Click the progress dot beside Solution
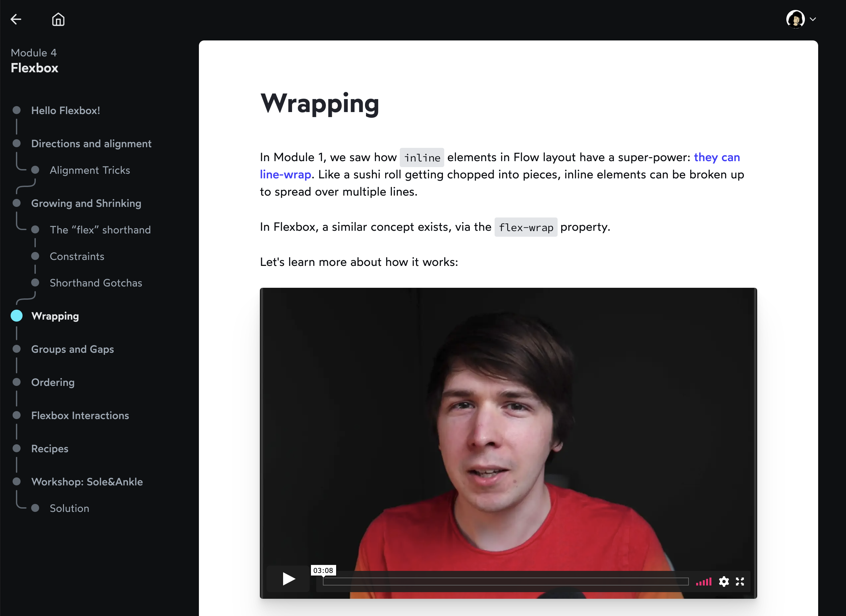 35,508
